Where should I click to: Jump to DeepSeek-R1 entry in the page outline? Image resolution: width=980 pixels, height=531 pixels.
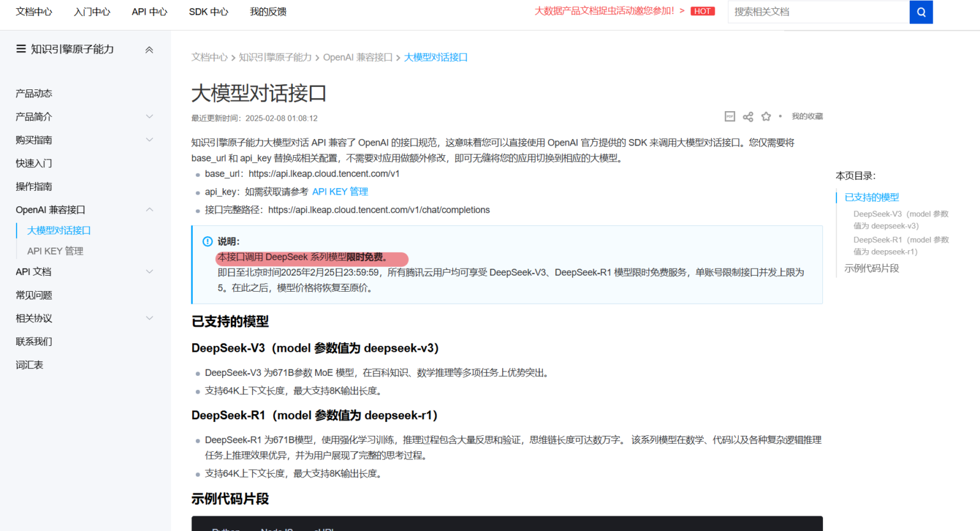901,246
